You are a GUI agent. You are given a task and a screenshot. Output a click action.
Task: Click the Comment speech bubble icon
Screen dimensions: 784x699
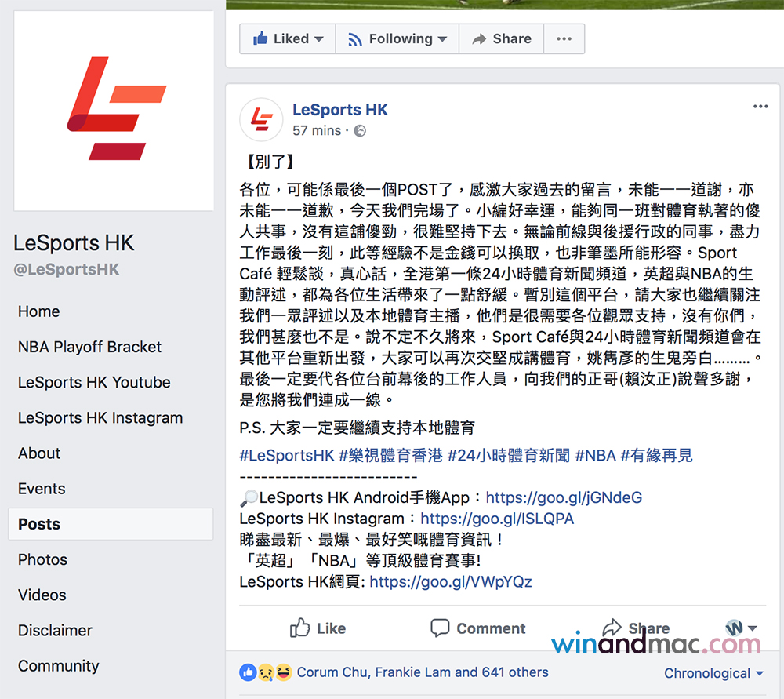(440, 628)
